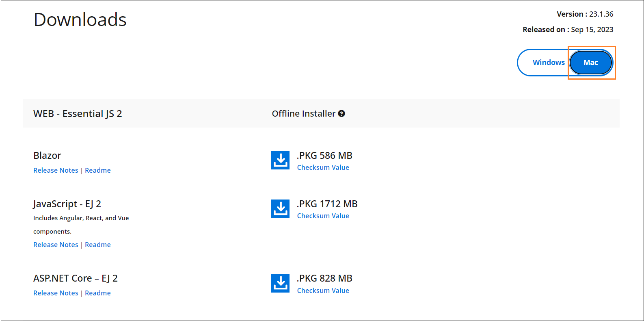Image resolution: width=644 pixels, height=321 pixels.
Task: Open ASP.NET Core Release Notes
Action: 56,293
